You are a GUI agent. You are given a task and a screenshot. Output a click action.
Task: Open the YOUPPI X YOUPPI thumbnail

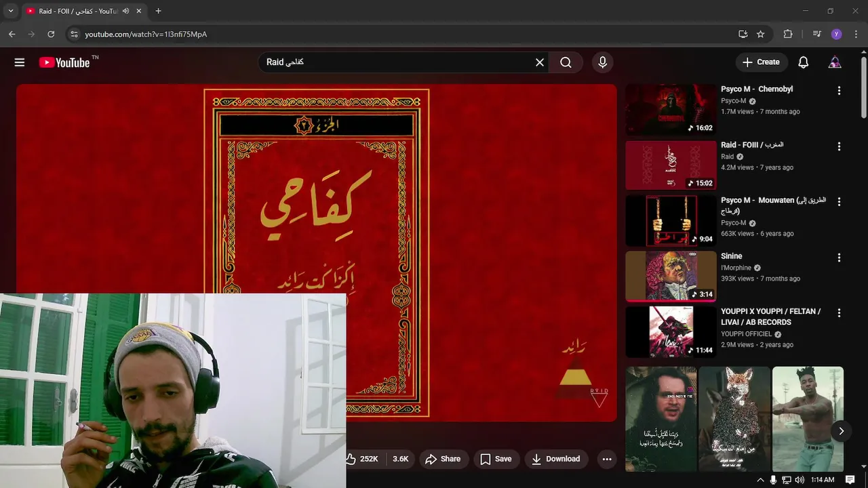pyautogui.click(x=671, y=331)
